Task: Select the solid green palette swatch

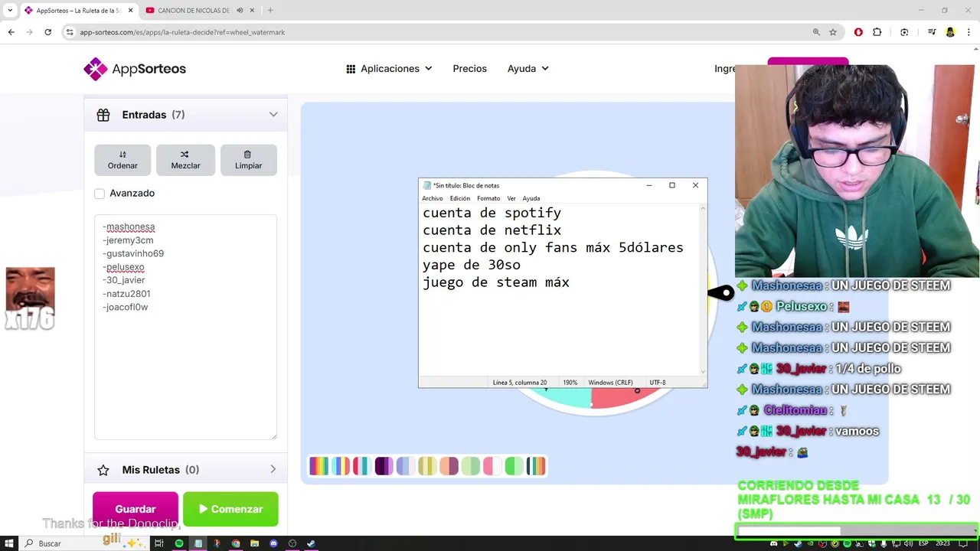Action: pyautogui.click(x=514, y=465)
